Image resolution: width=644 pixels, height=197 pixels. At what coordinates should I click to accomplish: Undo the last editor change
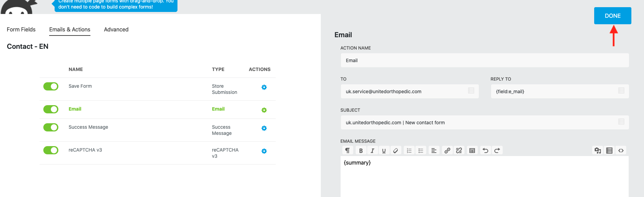(485, 151)
